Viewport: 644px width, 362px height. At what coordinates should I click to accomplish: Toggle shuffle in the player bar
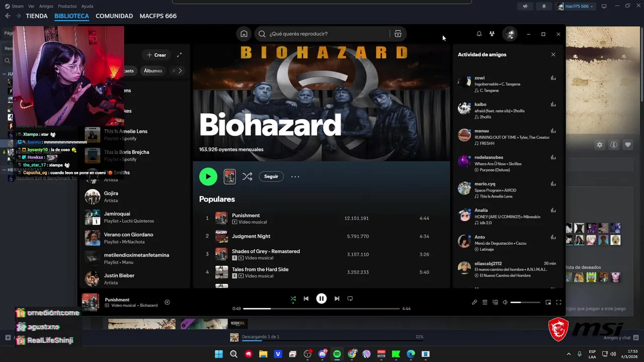(x=293, y=299)
